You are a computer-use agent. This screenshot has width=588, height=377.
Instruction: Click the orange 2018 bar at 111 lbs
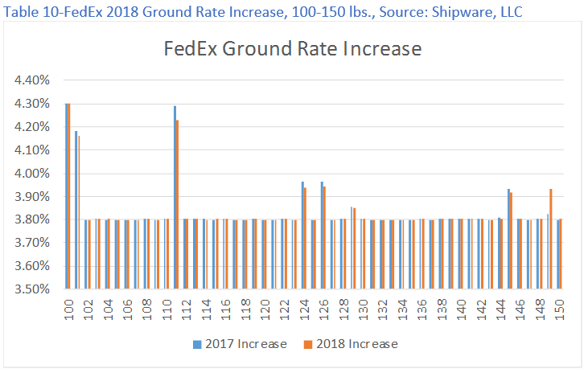coord(178,204)
